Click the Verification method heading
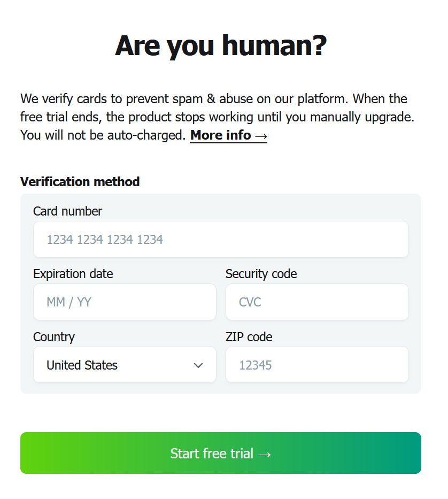The width and height of the screenshot is (448, 499). (80, 182)
